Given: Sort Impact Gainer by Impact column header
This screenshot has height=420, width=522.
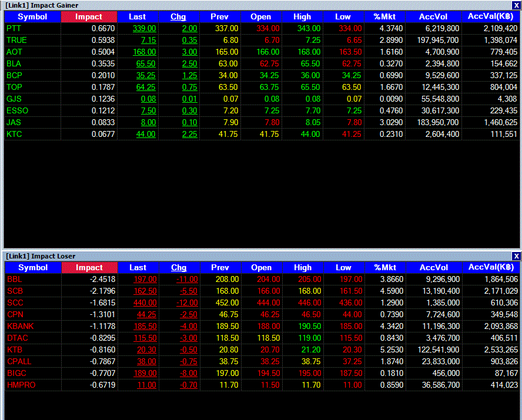Looking at the screenshot, I should click(89, 17).
